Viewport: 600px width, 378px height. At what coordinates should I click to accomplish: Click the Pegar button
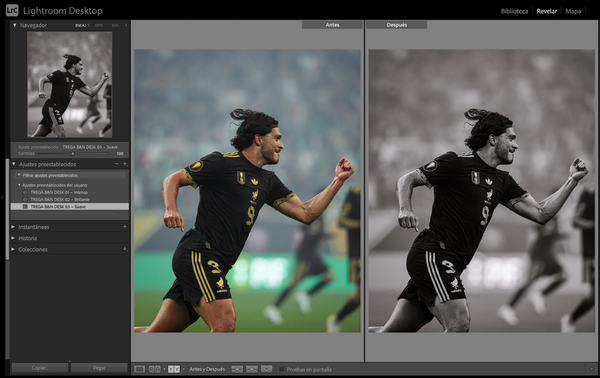point(99,368)
